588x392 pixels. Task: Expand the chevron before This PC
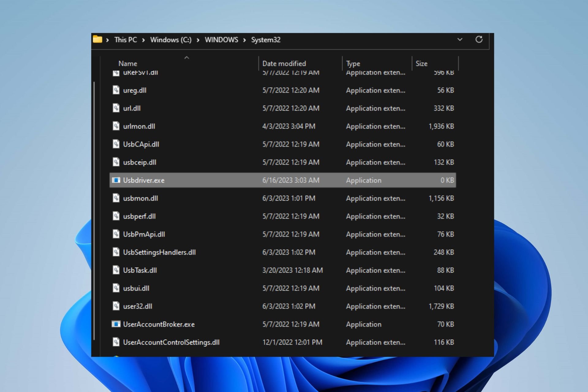(107, 40)
